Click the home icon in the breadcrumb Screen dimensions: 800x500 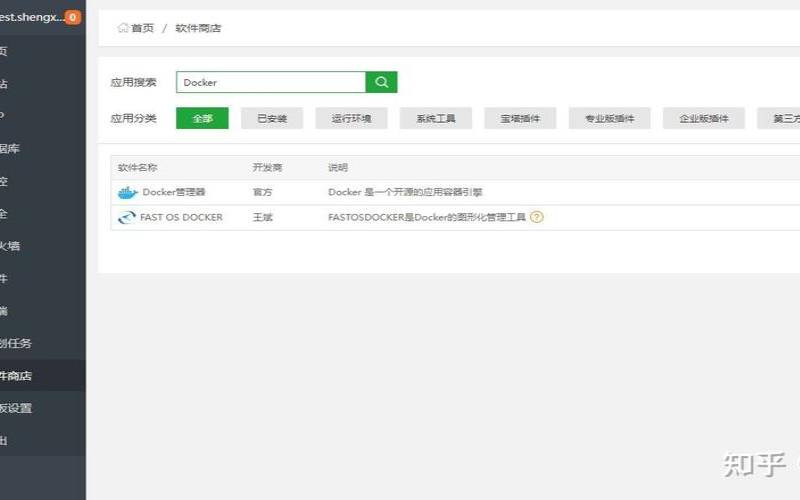[x=123, y=28]
